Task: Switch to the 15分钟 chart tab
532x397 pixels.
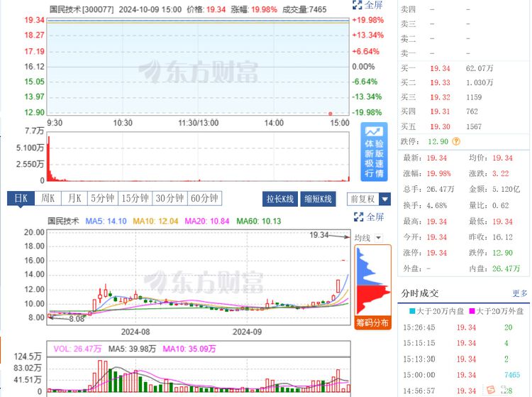Action: pyautogui.click(x=135, y=198)
